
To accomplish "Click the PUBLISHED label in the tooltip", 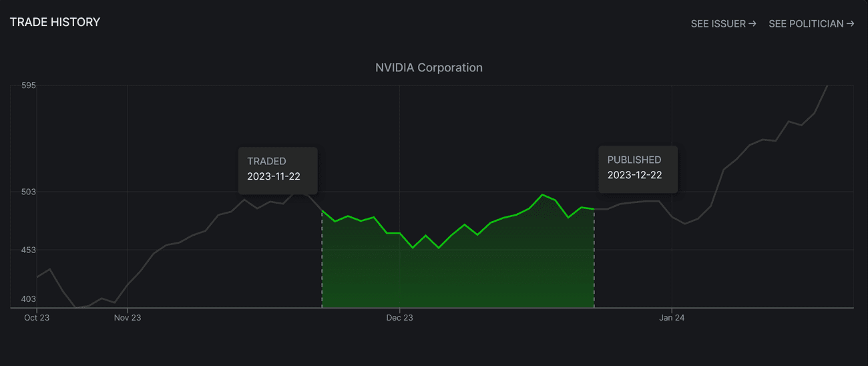I will 634,160.
